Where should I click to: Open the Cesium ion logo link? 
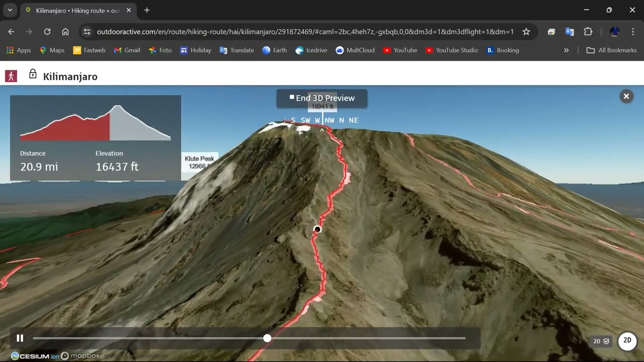[x=35, y=356]
